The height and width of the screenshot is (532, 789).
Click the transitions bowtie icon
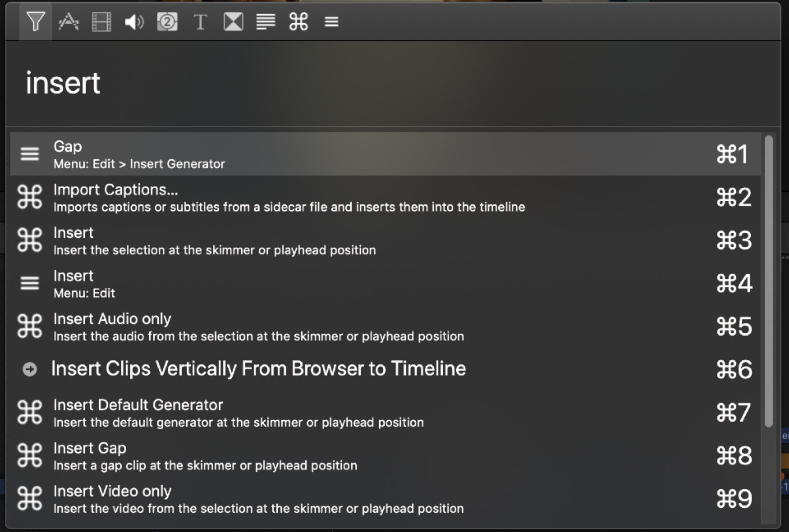233,22
